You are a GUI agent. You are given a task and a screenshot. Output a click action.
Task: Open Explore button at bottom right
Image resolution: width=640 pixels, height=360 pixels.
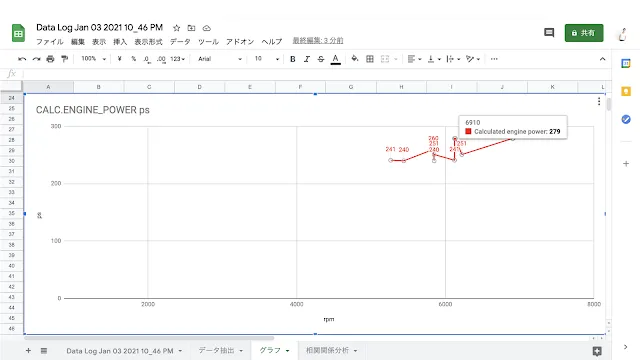[597, 351]
